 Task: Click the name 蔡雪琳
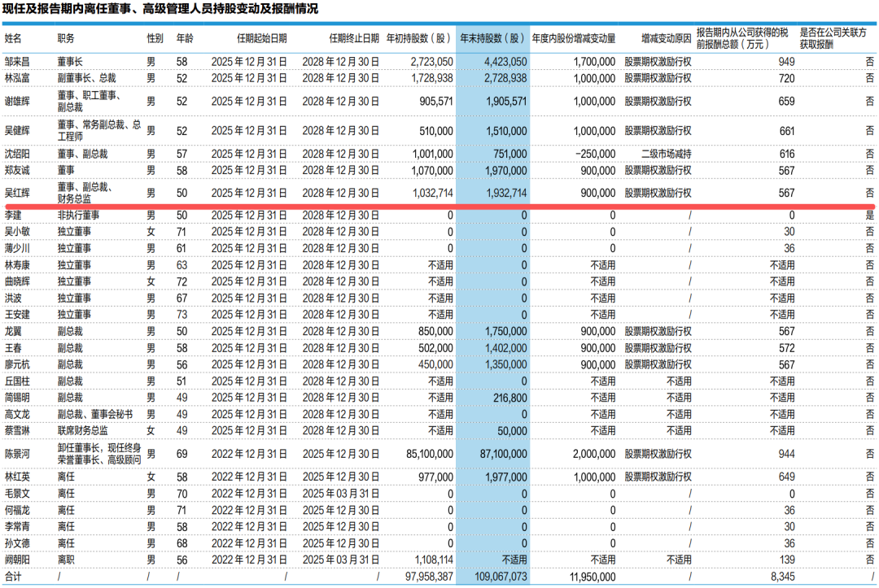click(17, 431)
